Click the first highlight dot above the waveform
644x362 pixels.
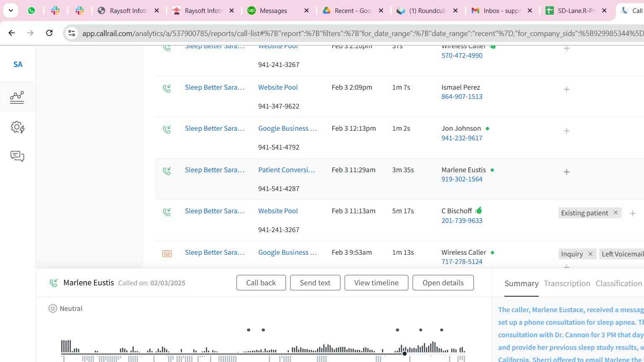coord(249,330)
